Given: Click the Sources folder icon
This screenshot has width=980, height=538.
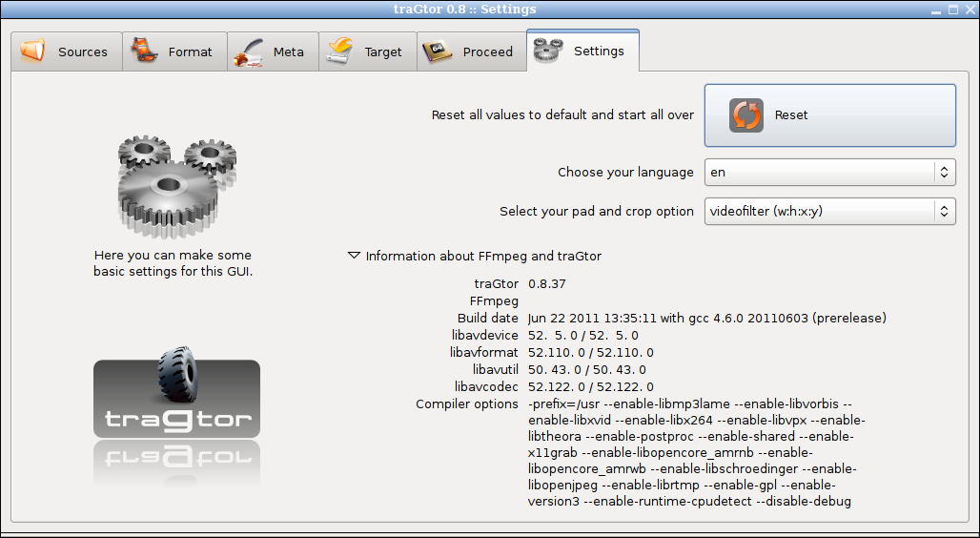Looking at the screenshot, I should click(x=32, y=52).
